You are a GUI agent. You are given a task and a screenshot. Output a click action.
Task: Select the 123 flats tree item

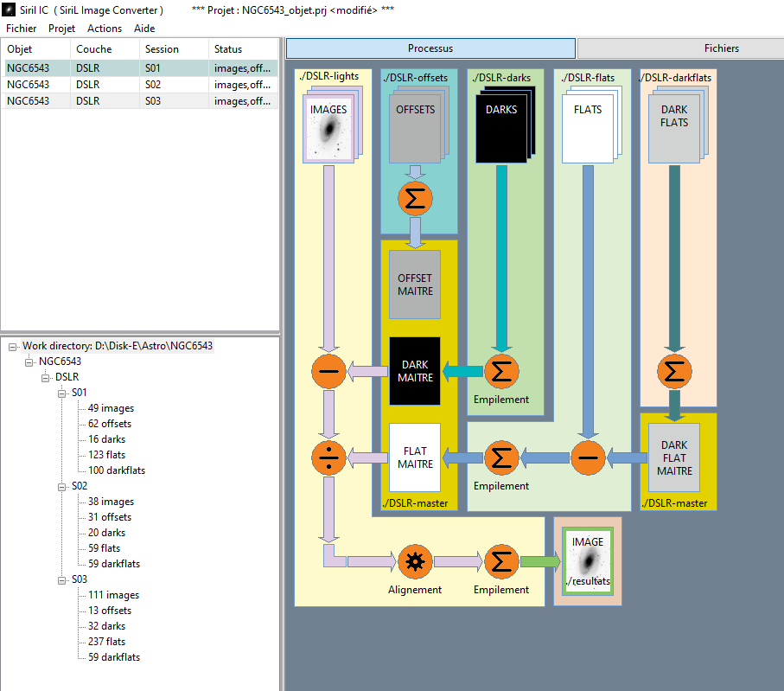106,455
